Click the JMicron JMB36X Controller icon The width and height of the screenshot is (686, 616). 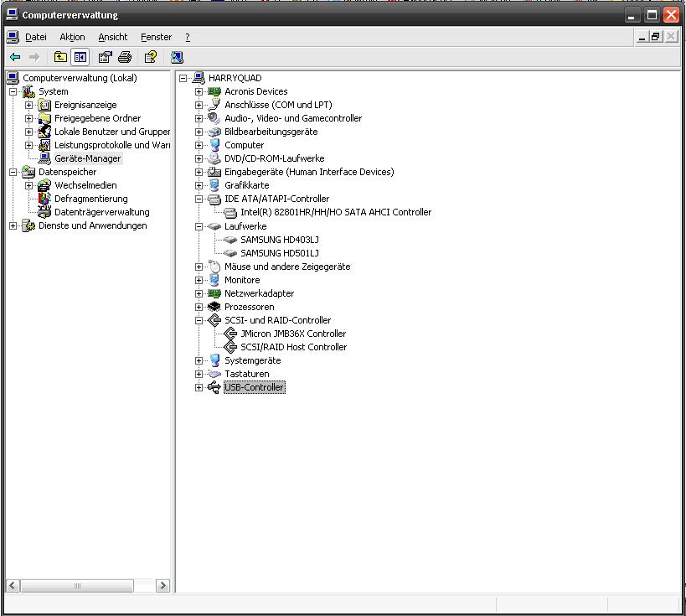[230, 334]
